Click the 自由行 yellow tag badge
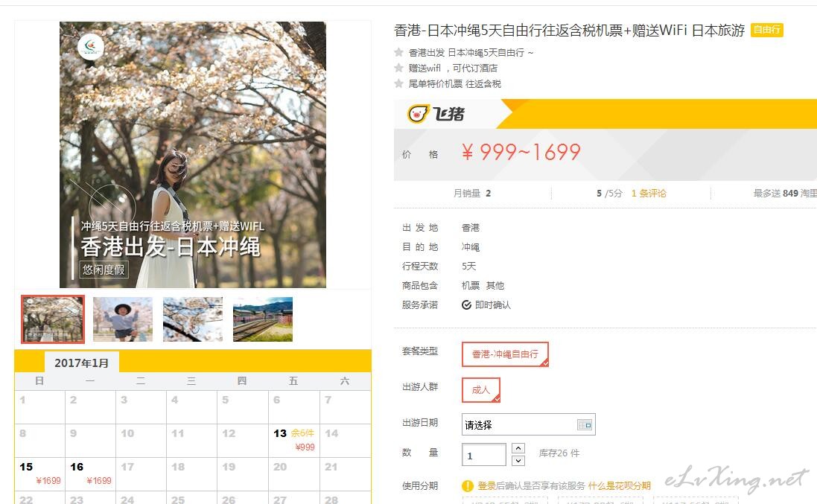Image resolution: width=817 pixels, height=504 pixels. (x=767, y=31)
